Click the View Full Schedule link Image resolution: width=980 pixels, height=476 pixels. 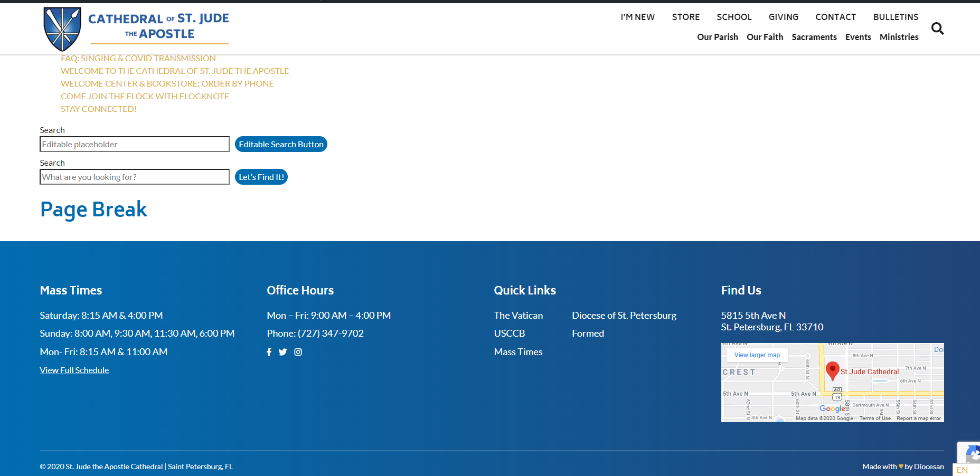click(x=74, y=370)
